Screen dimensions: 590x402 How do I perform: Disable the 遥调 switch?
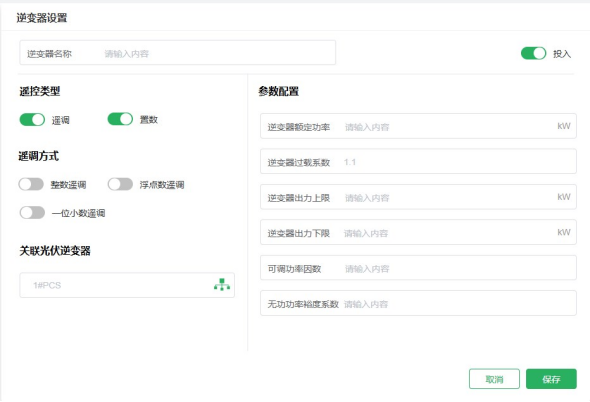click(32, 120)
